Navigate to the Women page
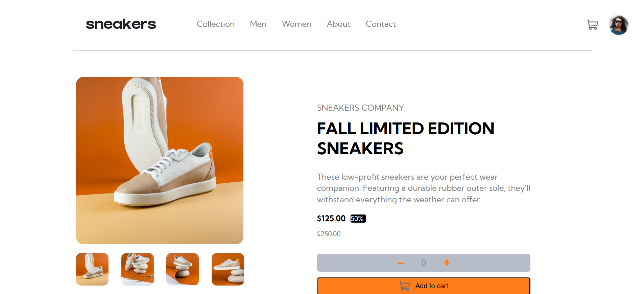Viewport: 644px width, 294px height. click(296, 24)
